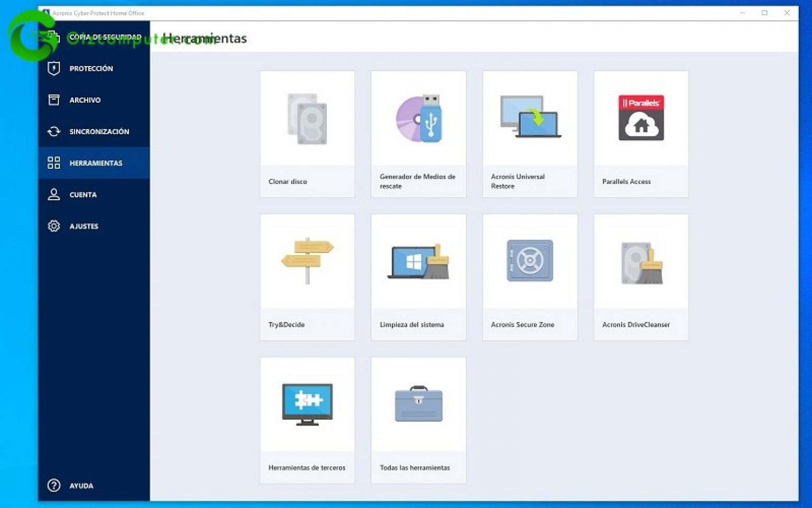Click the Acronis Universal Restore monitors icon

click(530, 117)
